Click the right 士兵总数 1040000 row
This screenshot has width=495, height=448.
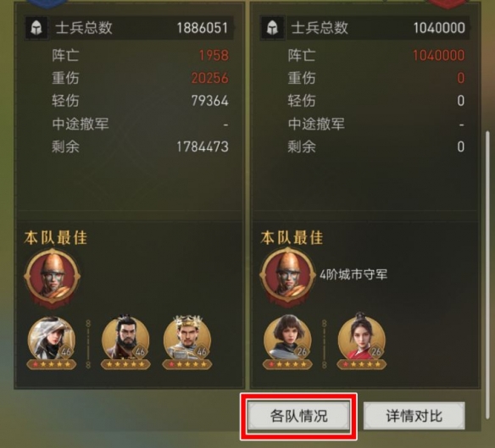click(365, 28)
